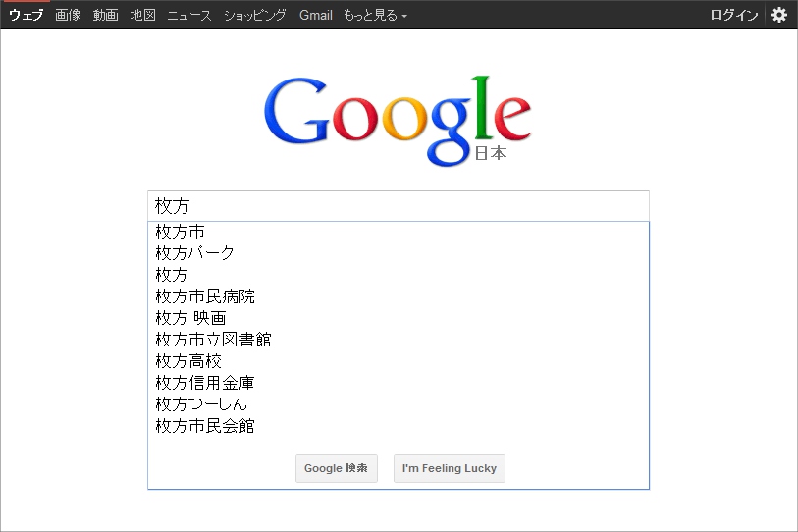
Task: Switch to 動画 (Videos) in top bar
Action: [106, 15]
